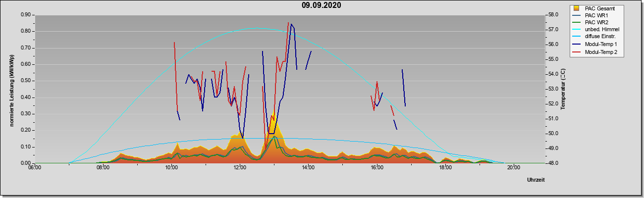Viewport: 644px width, 198px height.
Task: Click the 18:00 time axis label
Action: click(445, 167)
